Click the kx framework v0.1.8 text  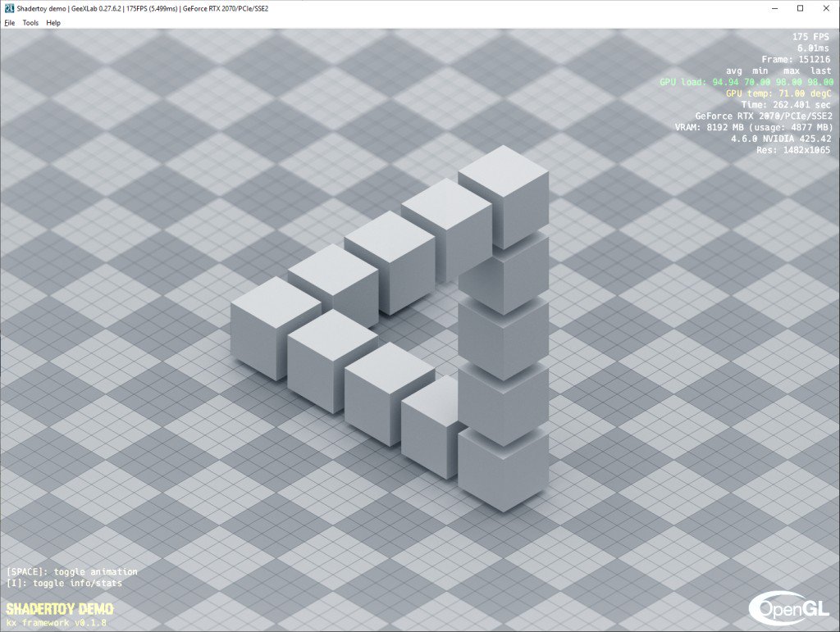tap(57, 623)
